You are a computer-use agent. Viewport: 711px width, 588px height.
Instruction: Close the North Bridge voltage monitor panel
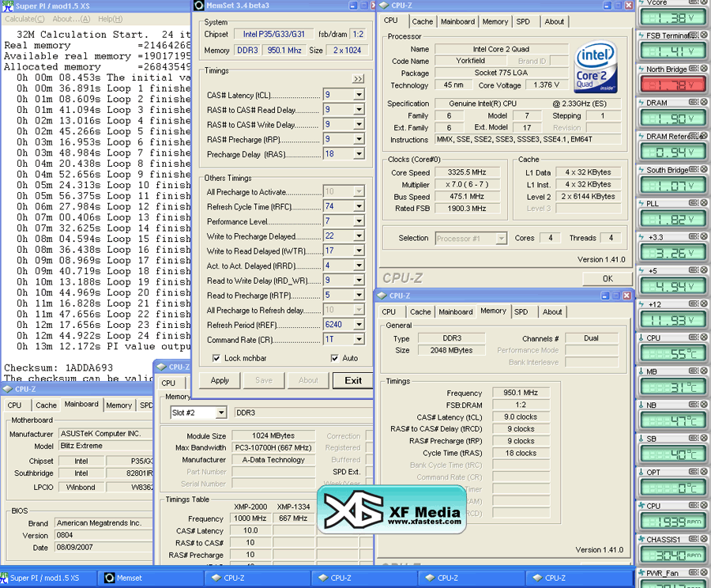704,69
